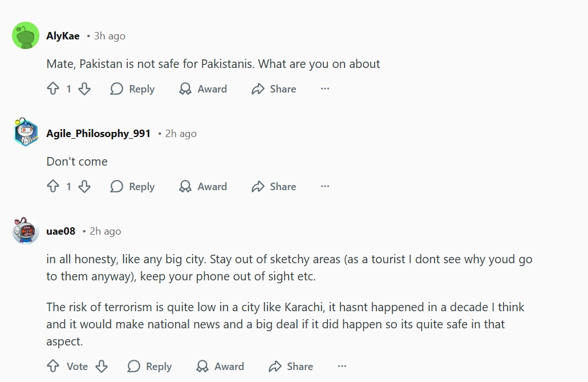Upvote uae08's comment about Karachi
588x382 pixels.
click(x=53, y=367)
